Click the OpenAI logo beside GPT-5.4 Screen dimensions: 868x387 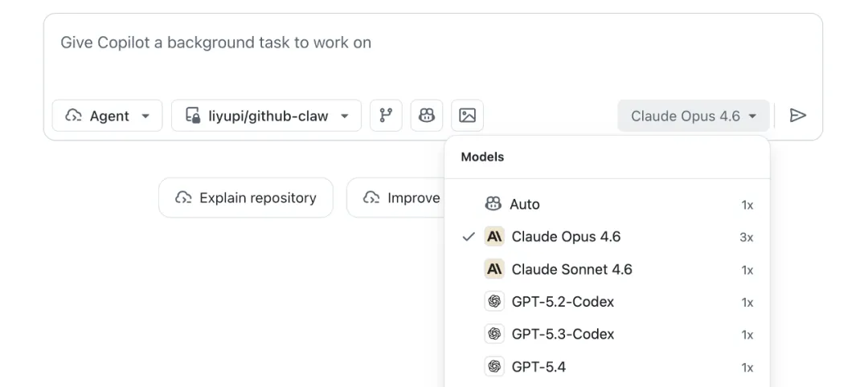pyautogui.click(x=494, y=367)
